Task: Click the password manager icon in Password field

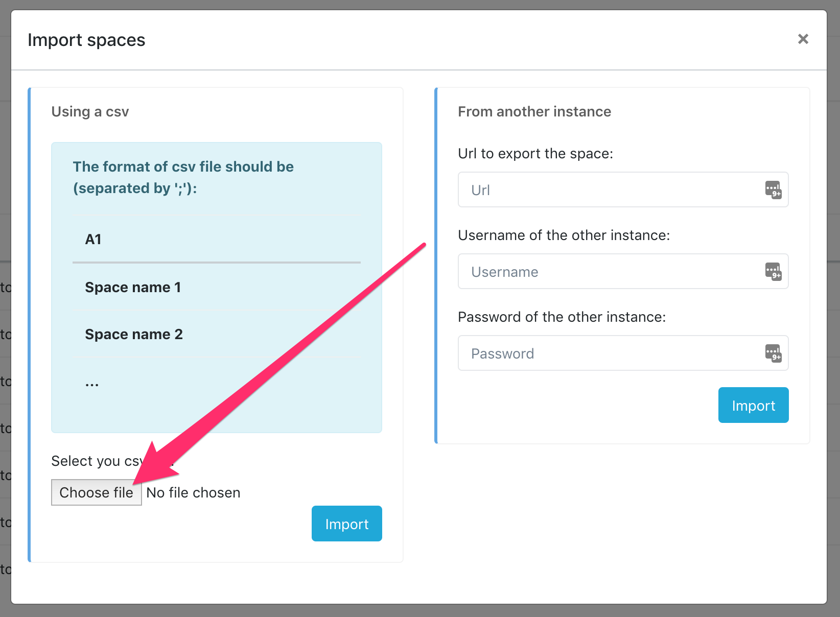Action: coord(773,353)
